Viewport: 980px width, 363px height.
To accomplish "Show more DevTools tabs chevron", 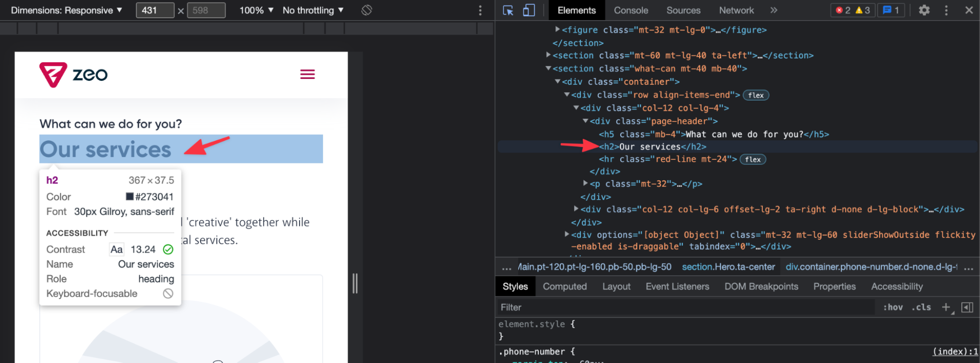I will click(774, 10).
